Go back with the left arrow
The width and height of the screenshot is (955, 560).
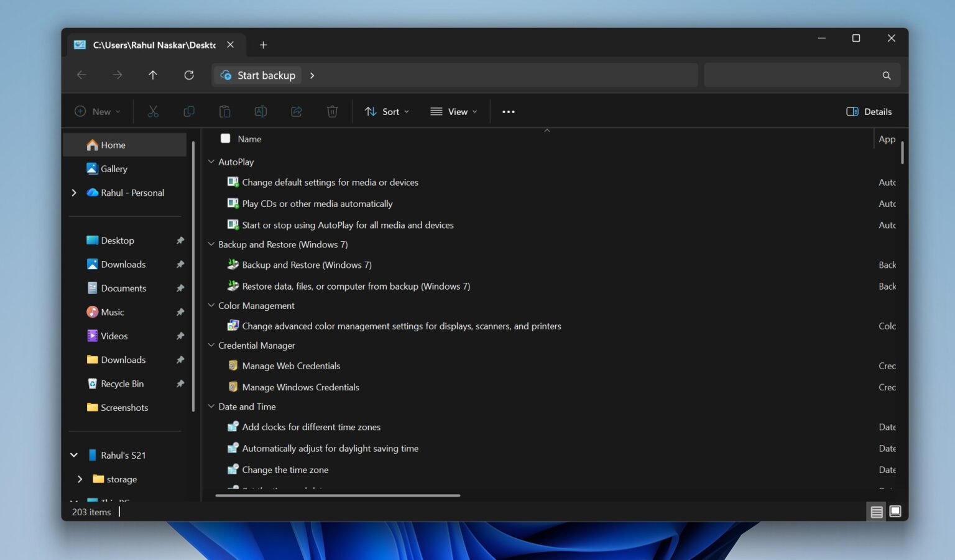click(x=81, y=75)
